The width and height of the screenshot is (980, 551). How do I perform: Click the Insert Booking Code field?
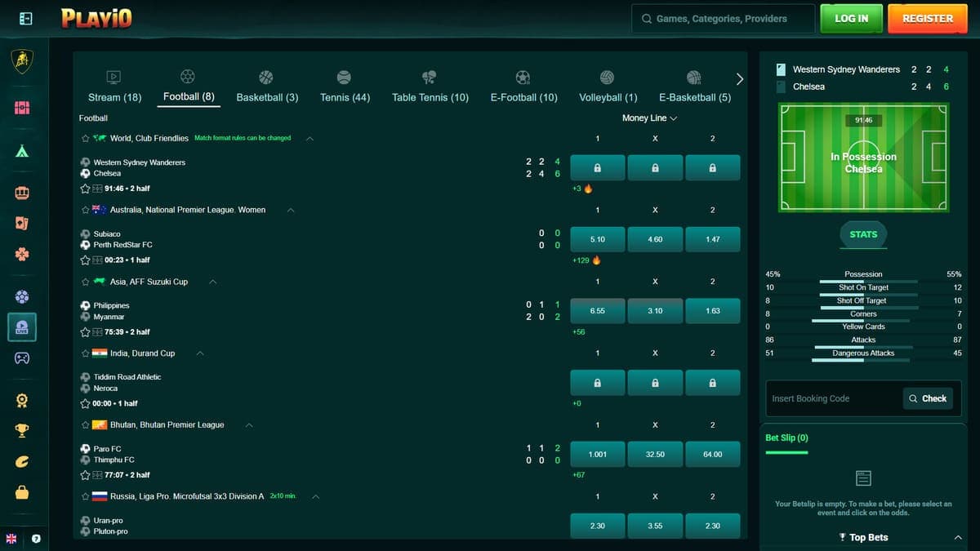pyautogui.click(x=833, y=398)
